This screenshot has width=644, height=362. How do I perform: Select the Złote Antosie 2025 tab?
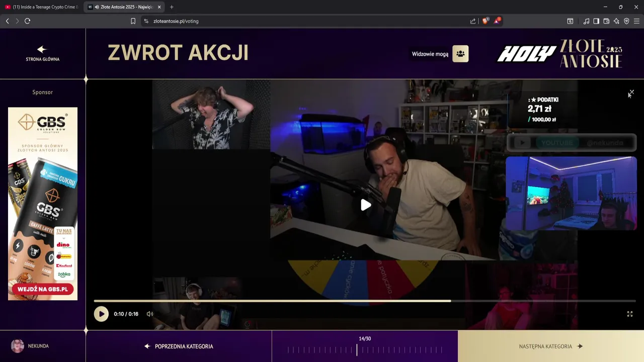tap(124, 7)
